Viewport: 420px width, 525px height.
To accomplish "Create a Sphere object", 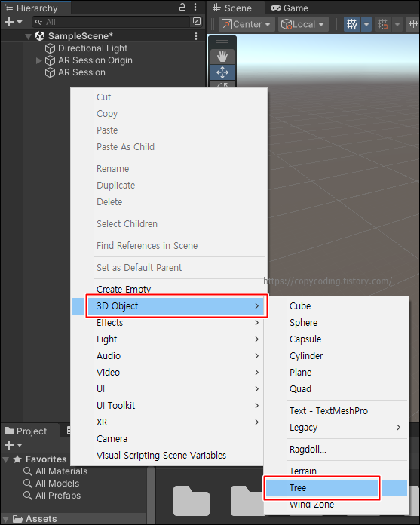I will (x=336, y=323).
